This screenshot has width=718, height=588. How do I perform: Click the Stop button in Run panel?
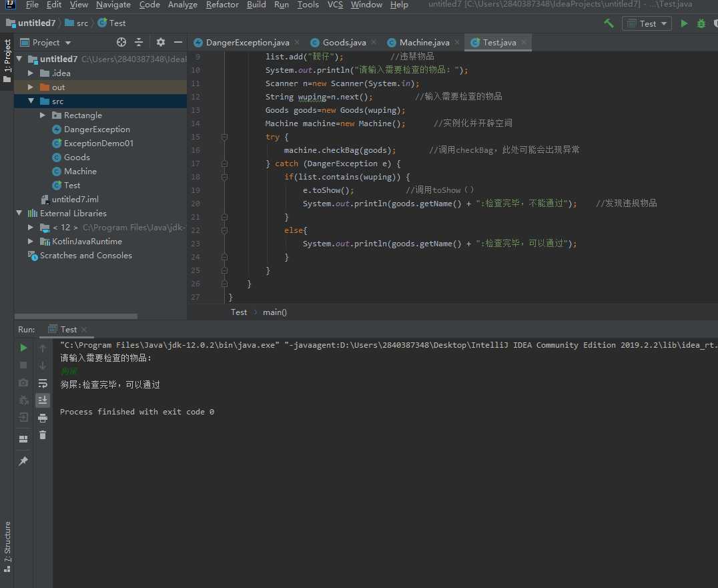(23, 365)
